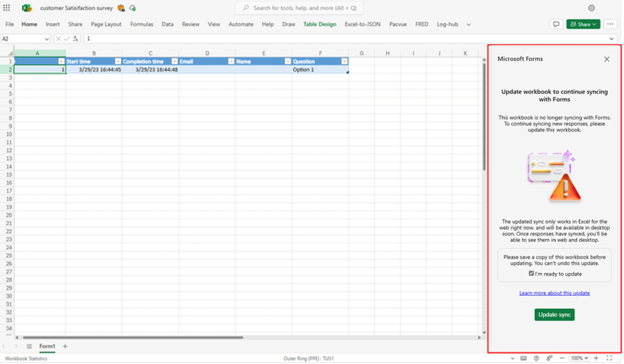Toggle full screen view icon

coord(609,358)
